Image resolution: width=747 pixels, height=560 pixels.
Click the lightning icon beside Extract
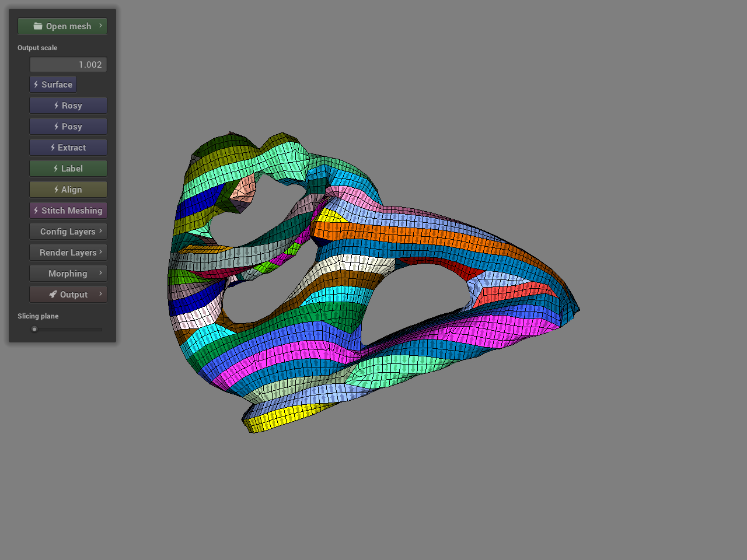coord(53,148)
